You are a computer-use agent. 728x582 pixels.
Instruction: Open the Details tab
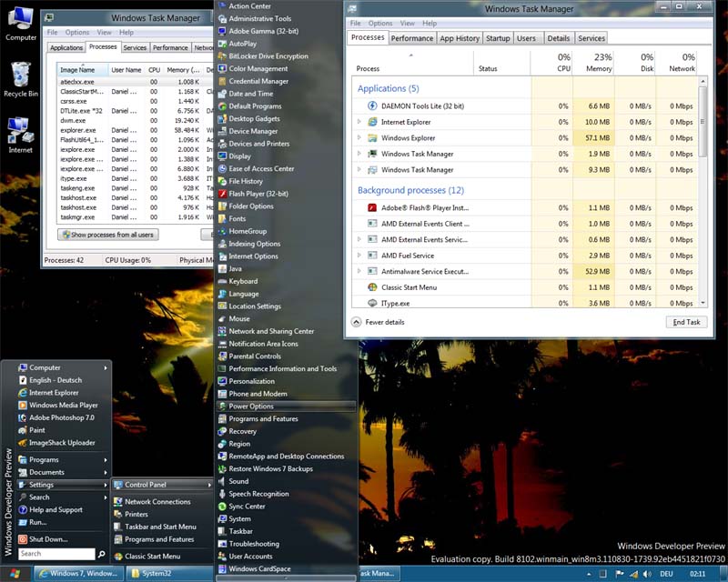point(558,38)
